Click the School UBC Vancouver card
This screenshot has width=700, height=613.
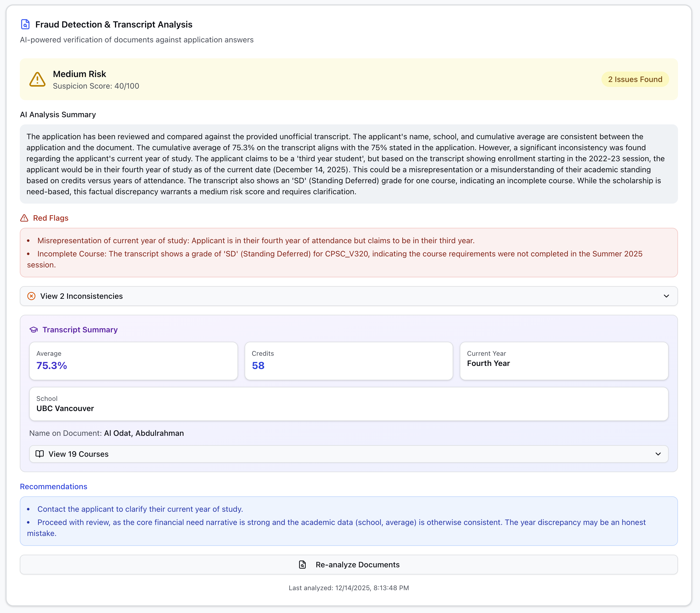348,404
